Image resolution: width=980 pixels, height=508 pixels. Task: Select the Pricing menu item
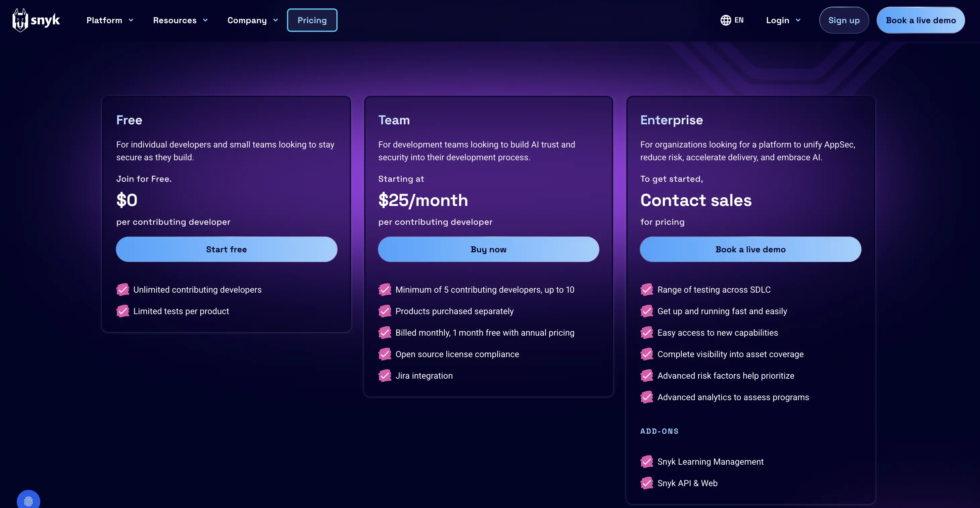tap(312, 20)
